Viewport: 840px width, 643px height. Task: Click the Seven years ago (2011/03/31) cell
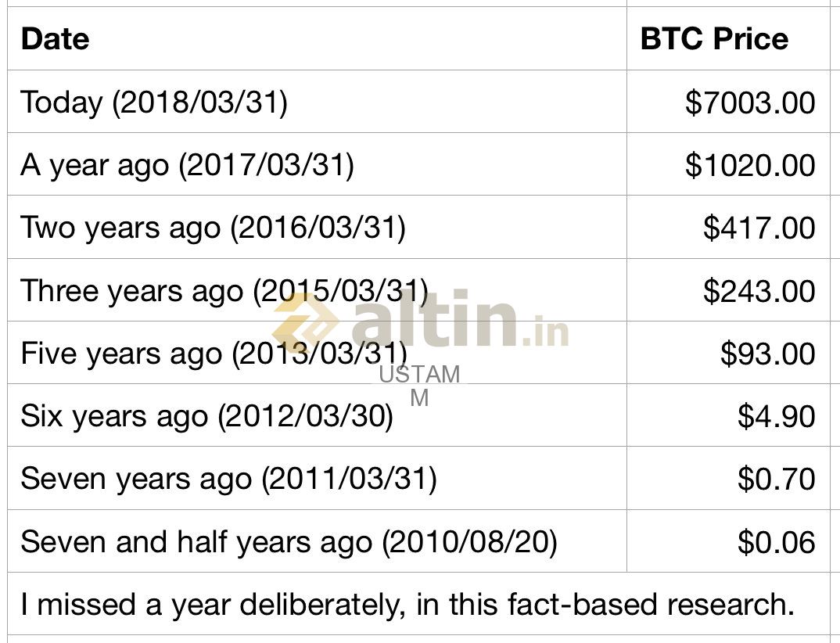coord(317,479)
